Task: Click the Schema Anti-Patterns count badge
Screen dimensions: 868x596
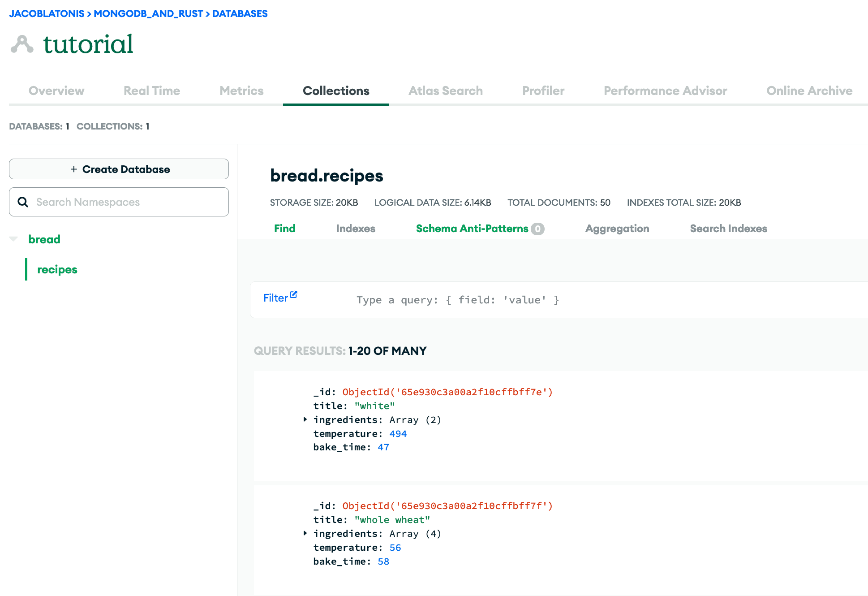Action: 537,229
